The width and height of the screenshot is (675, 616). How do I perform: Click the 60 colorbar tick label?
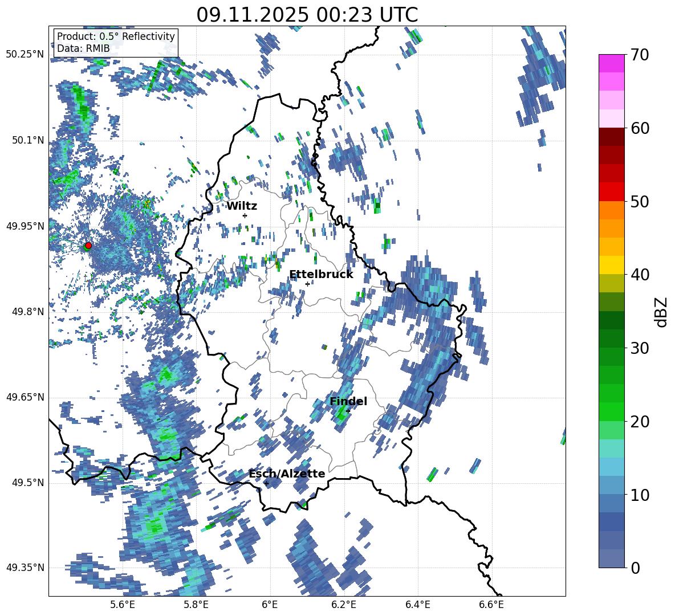(x=639, y=128)
